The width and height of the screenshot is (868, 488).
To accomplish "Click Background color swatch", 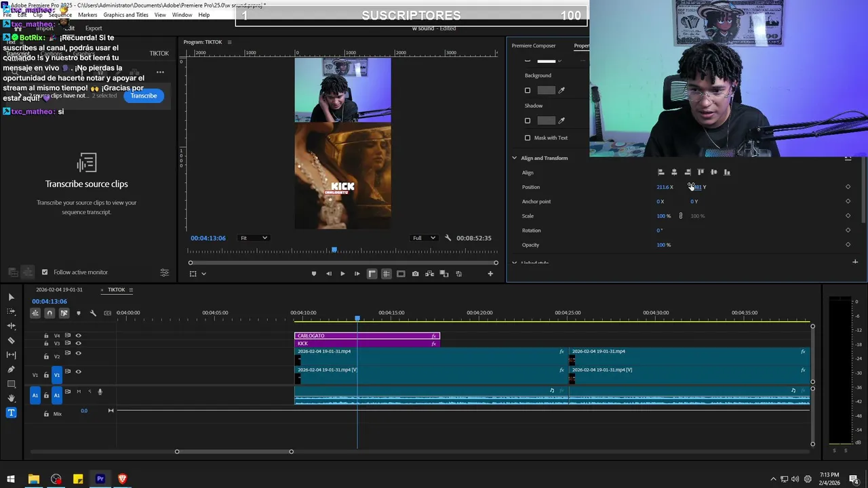I will (x=546, y=90).
